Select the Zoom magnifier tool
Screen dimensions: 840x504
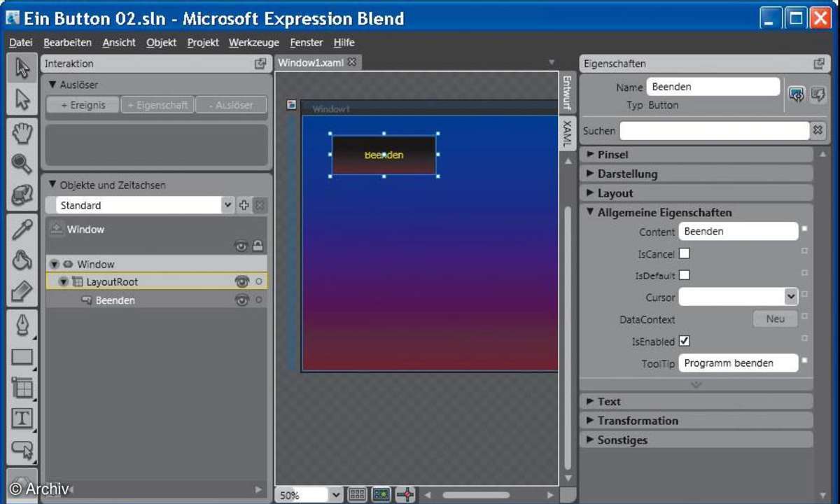[22, 164]
